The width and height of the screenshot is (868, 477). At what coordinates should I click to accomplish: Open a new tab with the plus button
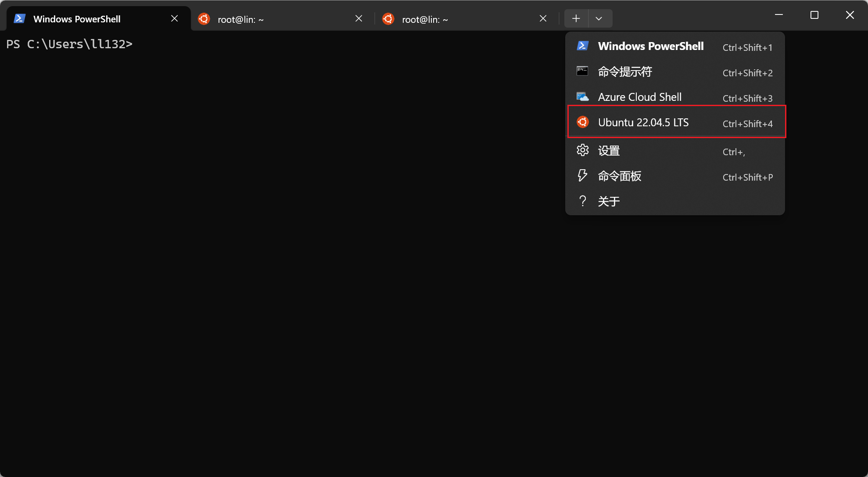576,18
